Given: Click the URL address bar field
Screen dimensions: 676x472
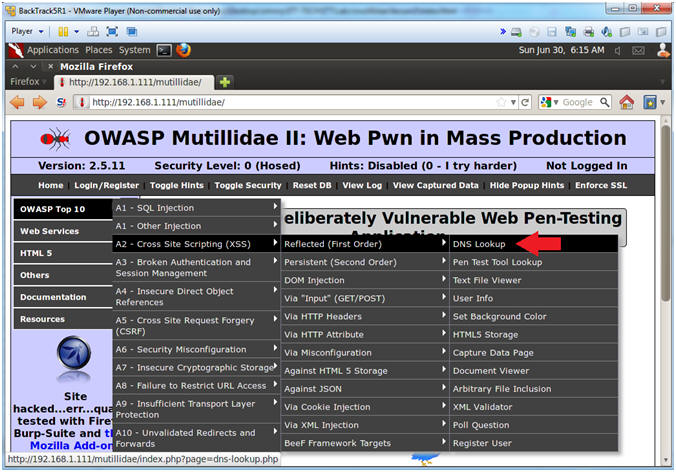Looking at the screenshot, I should coord(290,102).
